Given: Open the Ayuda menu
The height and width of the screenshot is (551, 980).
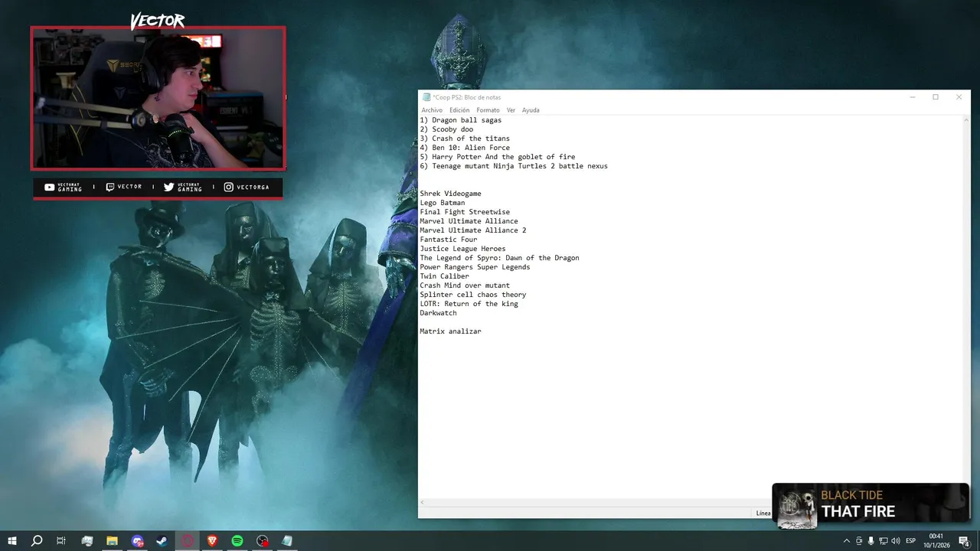Looking at the screenshot, I should (531, 110).
